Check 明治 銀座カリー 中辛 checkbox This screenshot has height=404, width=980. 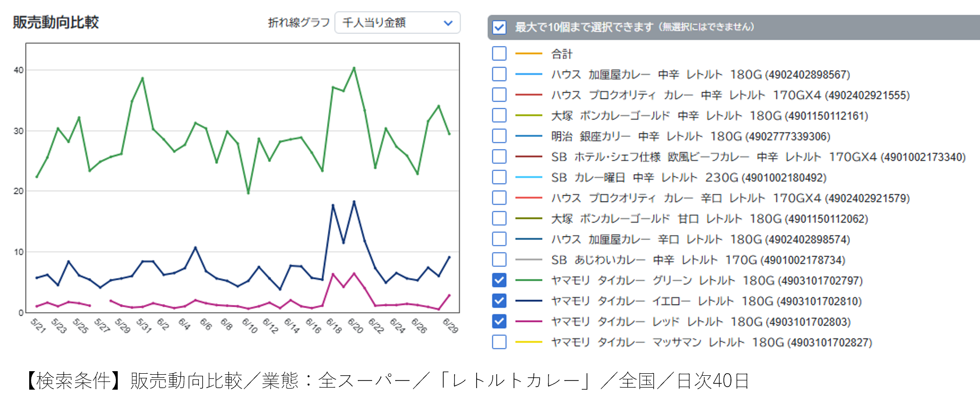tap(499, 136)
